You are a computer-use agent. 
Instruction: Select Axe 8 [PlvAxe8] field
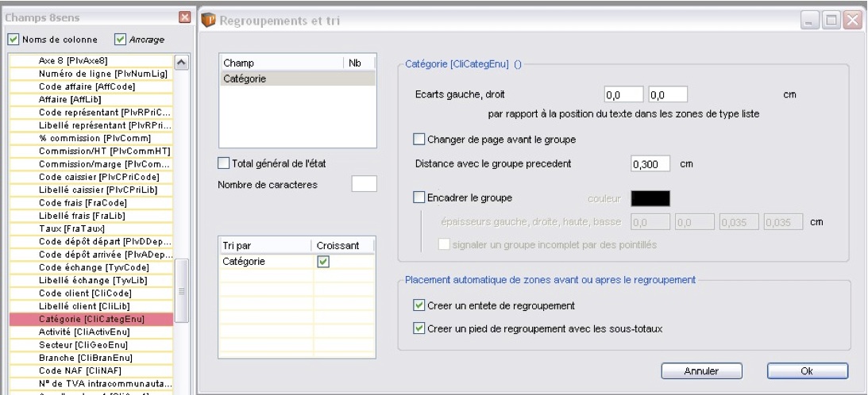coord(91,61)
